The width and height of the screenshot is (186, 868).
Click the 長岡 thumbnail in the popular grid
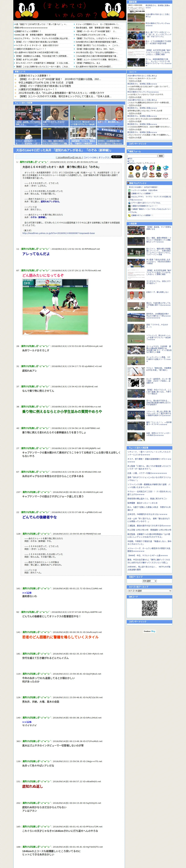[x=55, y=116]
